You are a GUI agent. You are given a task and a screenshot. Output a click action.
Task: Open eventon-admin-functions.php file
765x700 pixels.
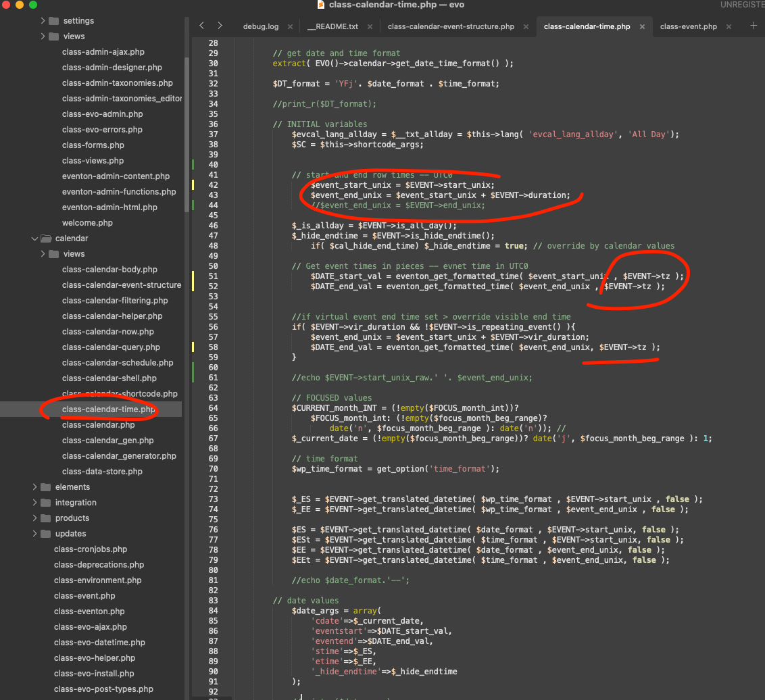[x=118, y=192]
